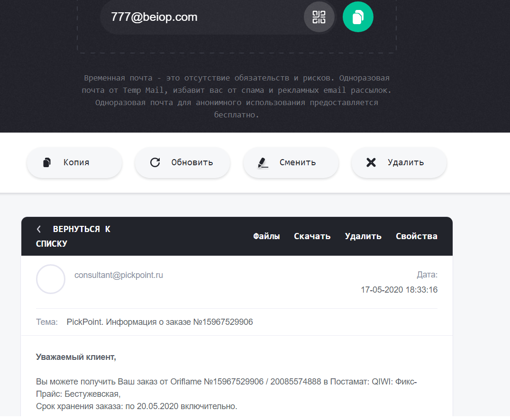The image size is (510, 420).
Task: Open the Файлы tab in message header
Action: [x=266, y=236]
